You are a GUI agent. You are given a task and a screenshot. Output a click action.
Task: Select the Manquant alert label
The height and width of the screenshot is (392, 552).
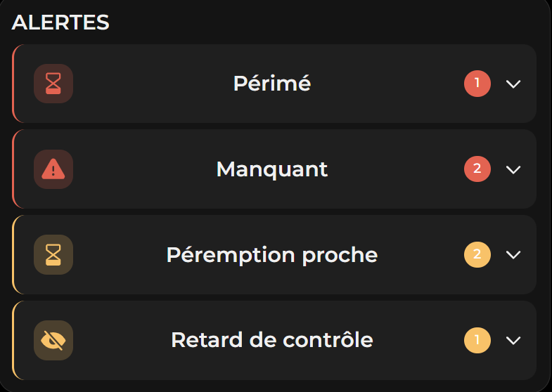tap(272, 169)
